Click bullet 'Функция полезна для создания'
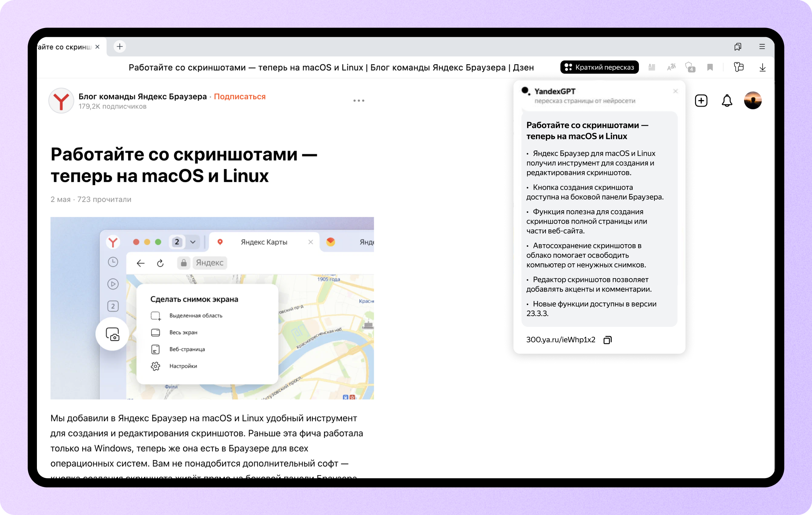Screen dimensions: 812x515 [586, 221]
